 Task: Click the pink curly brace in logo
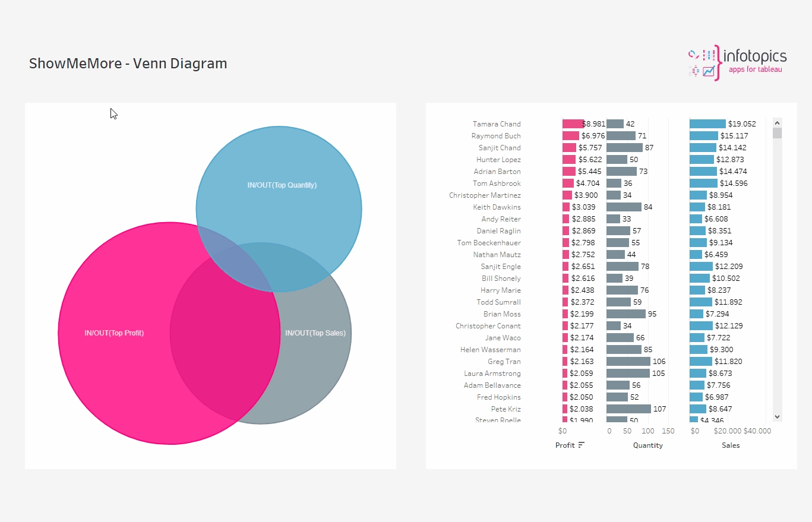point(718,62)
